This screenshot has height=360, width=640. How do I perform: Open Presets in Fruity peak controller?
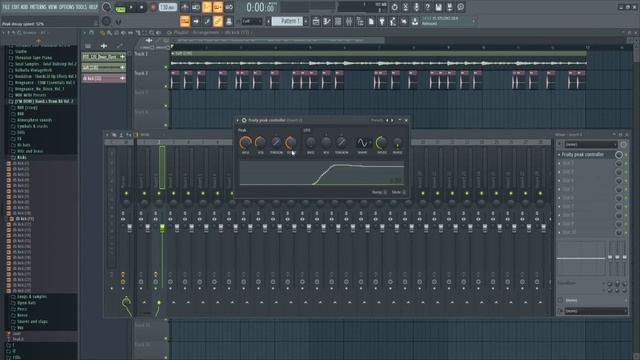[x=377, y=120]
